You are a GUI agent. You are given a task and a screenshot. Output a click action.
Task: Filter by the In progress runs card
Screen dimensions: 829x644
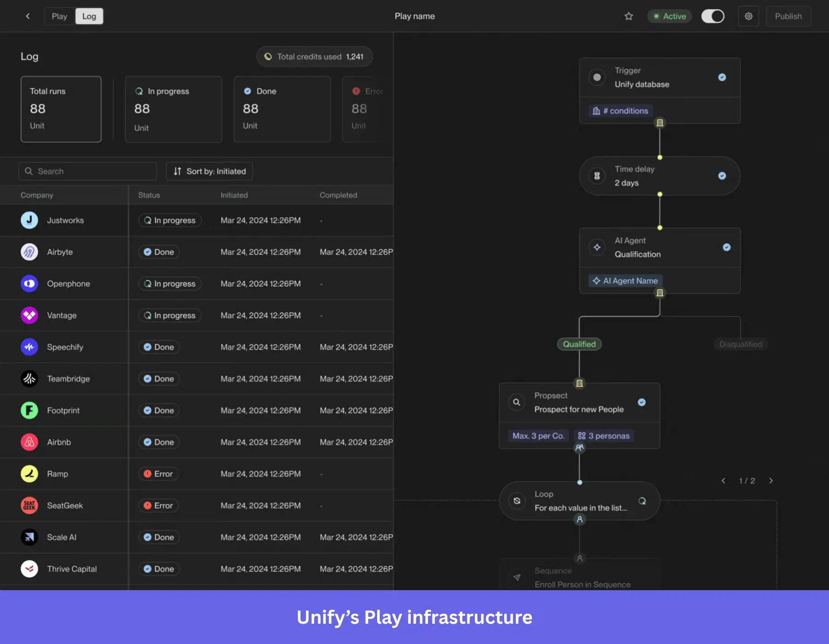174,110
